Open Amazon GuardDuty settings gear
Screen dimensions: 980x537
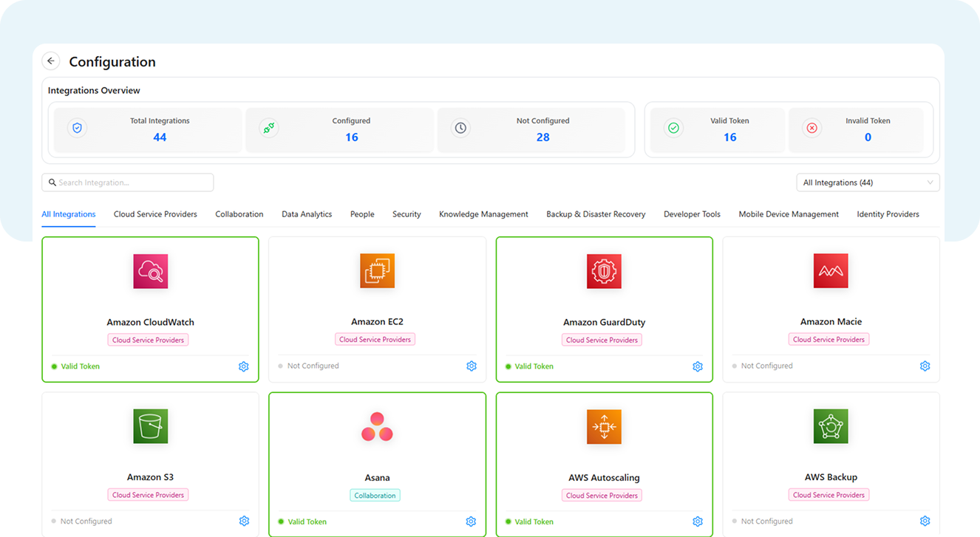[x=698, y=366]
